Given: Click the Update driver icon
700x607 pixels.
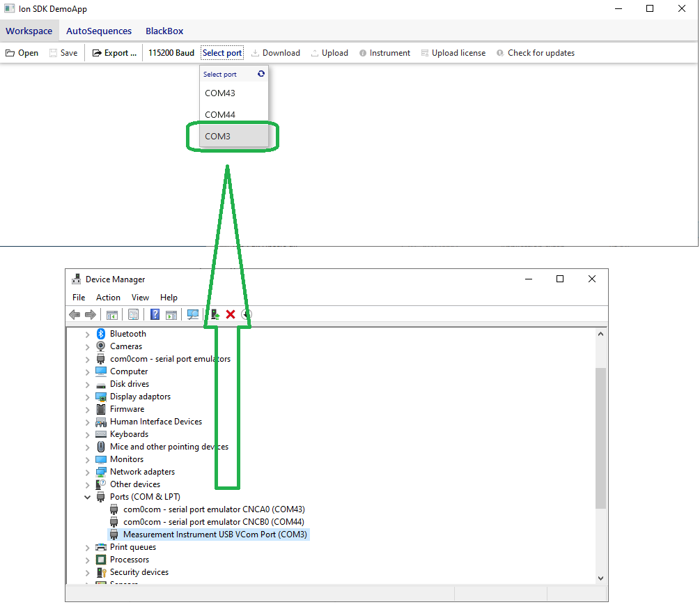Looking at the screenshot, I should pos(215,315).
